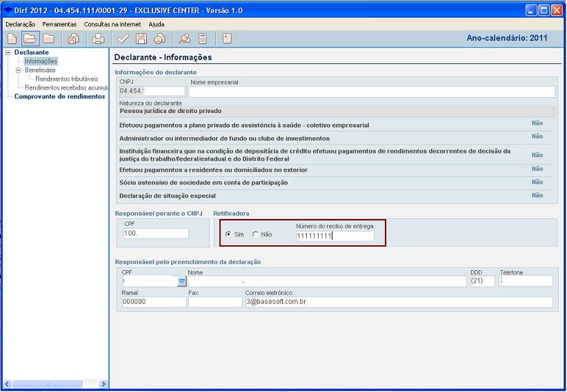Click the calculator icon in toolbar
The width and height of the screenshot is (567, 392).
[x=203, y=39]
